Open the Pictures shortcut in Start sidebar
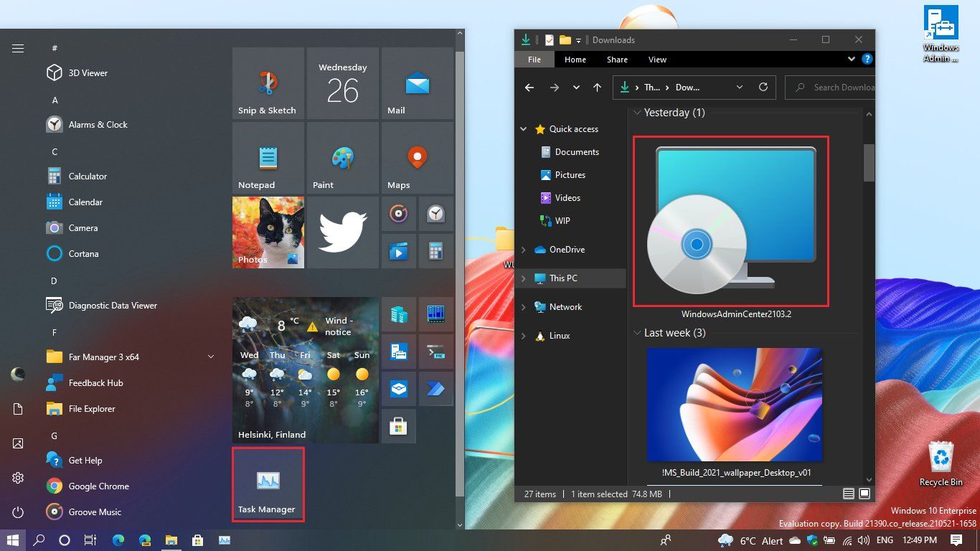Viewport: 980px width, 551px height. coord(18,443)
